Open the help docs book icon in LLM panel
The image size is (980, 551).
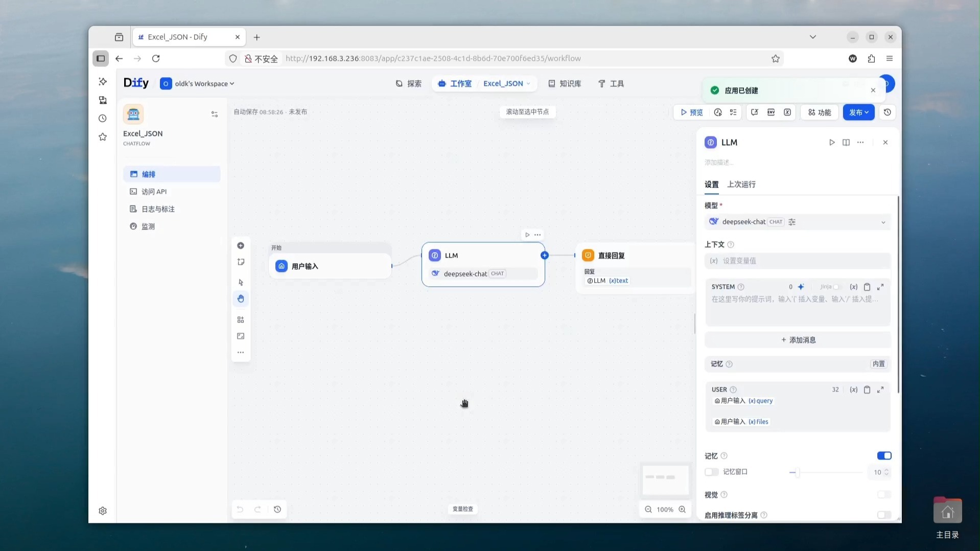point(846,143)
